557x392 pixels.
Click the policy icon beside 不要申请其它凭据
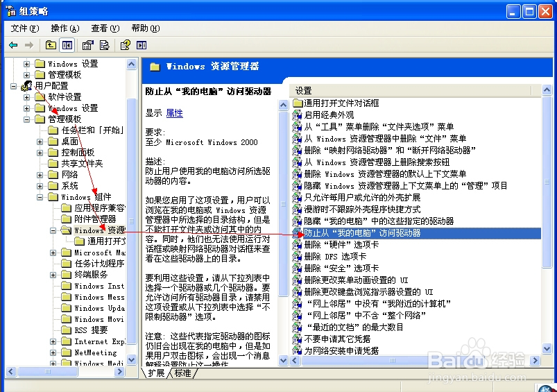(297, 339)
